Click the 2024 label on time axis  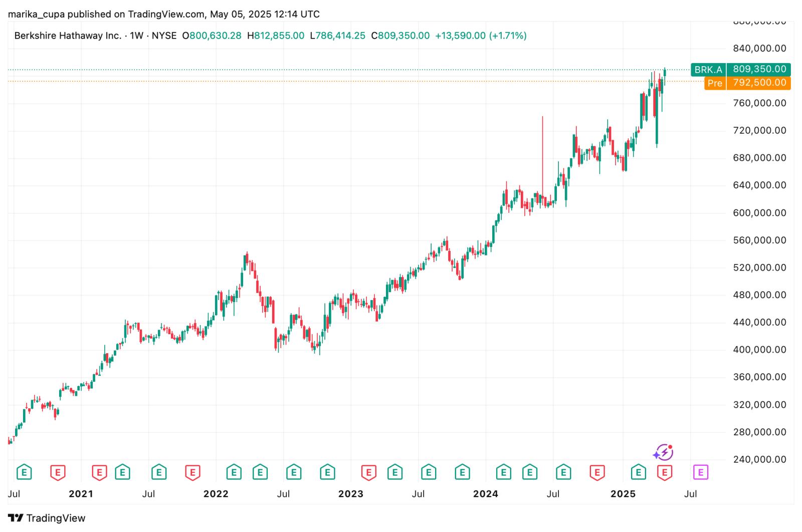click(485, 494)
